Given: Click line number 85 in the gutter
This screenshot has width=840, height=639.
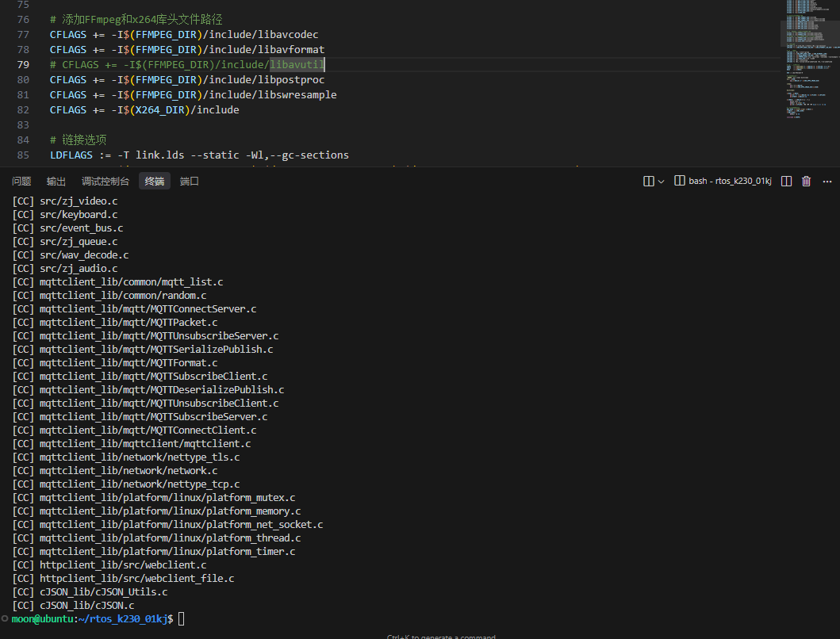Looking at the screenshot, I should click(23, 155).
